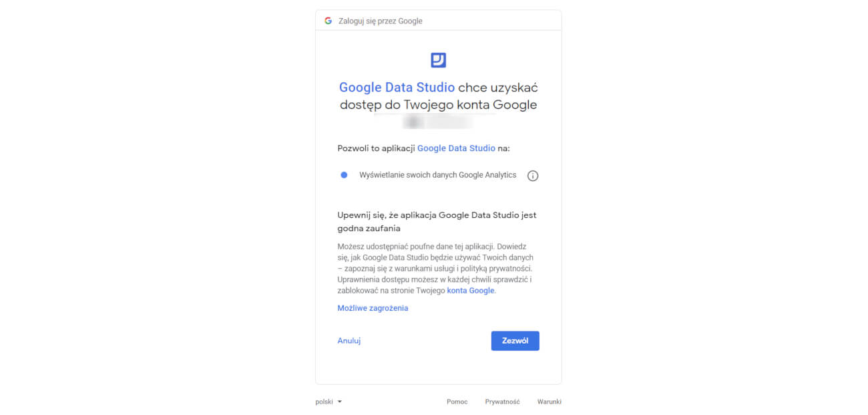Click blue bullet beside Google Analytics permission

point(344,175)
